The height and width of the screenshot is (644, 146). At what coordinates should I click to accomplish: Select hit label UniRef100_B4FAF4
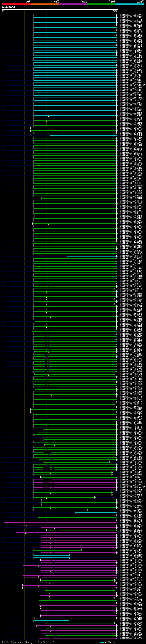pyautogui.click(x=131, y=42)
